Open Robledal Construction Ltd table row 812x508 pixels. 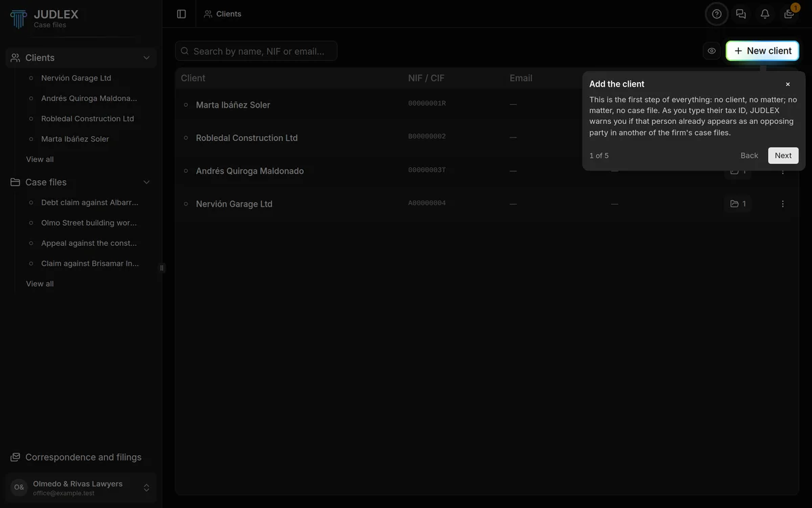tap(487, 137)
